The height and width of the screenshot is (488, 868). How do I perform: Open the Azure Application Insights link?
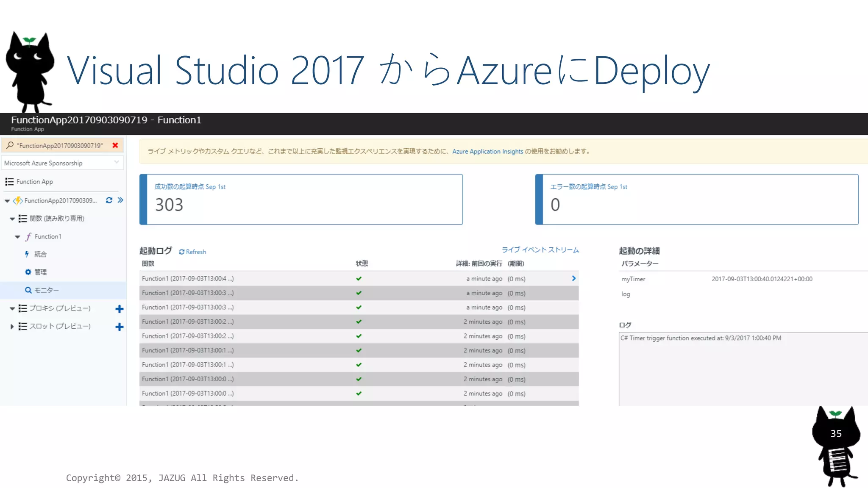pyautogui.click(x=487, y=151)
